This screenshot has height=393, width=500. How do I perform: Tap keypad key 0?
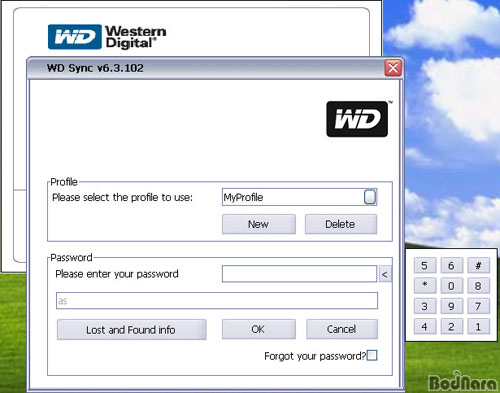point(451,285)
